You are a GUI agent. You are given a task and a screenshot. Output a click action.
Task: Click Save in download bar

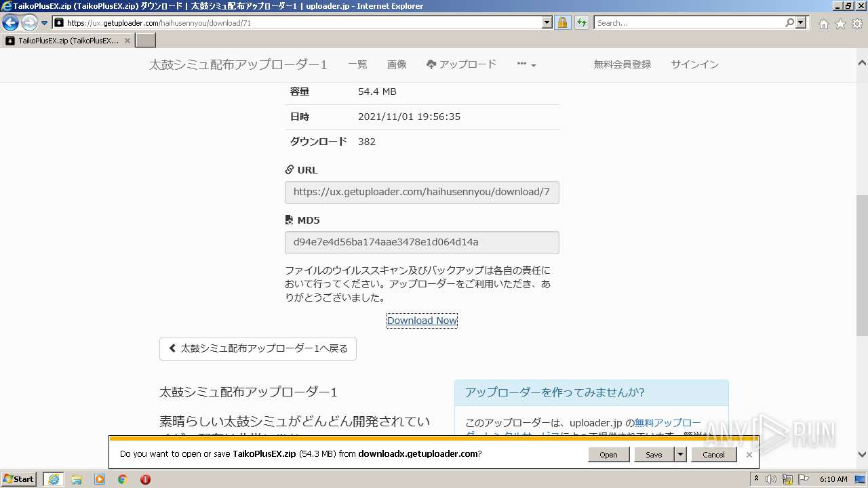click(654, 455)
